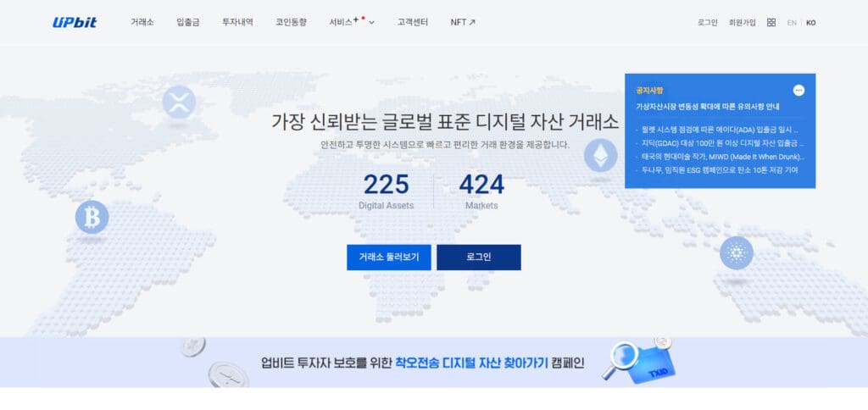868x410 pixels.
Task: Click the Cardano coin icon
Action: point(737,252)
